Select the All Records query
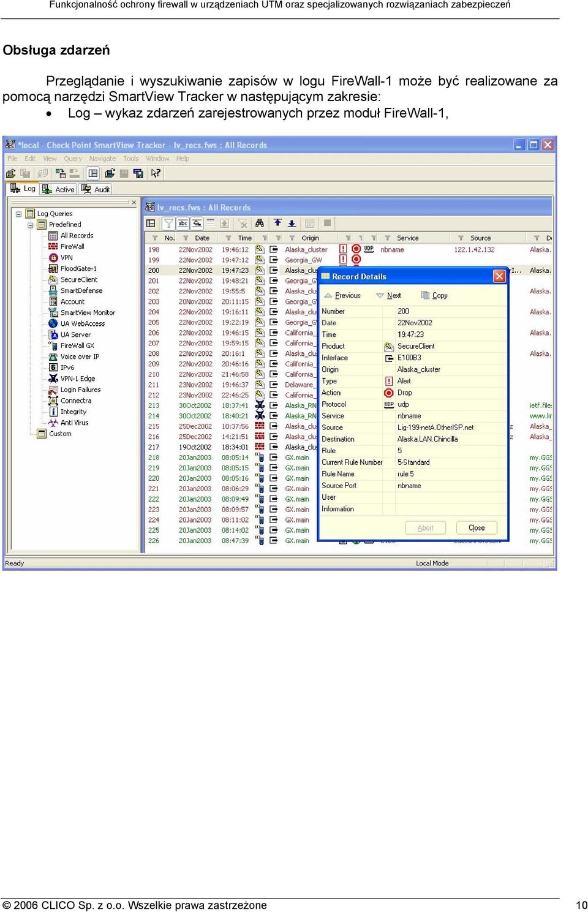The image size is (588, 912). click(x=77, y=236)
